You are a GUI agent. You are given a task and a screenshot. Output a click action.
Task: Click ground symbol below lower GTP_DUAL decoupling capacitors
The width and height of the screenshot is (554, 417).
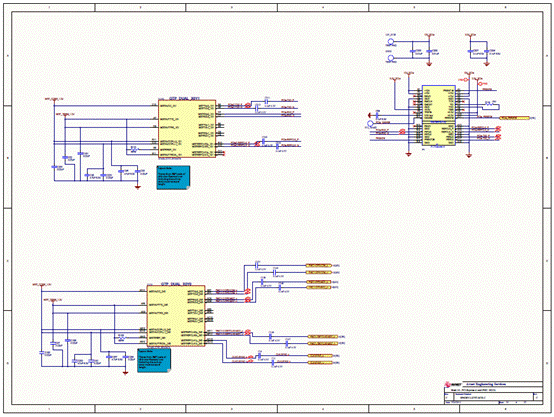click(125, 372)
